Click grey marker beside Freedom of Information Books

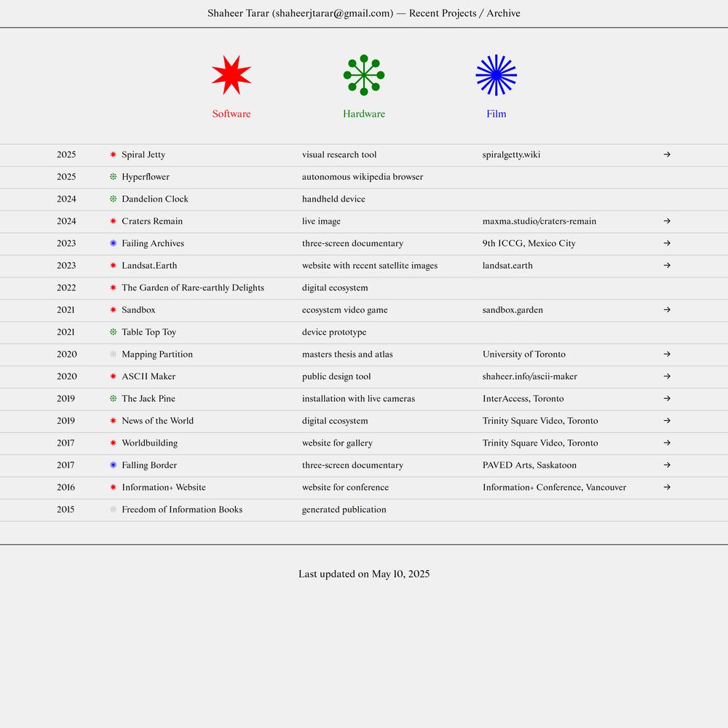113,510
